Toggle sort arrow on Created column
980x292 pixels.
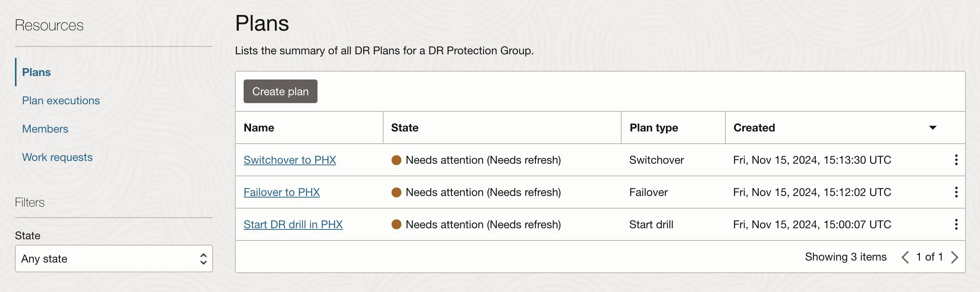pyautogui.click(x=932, y=128)
